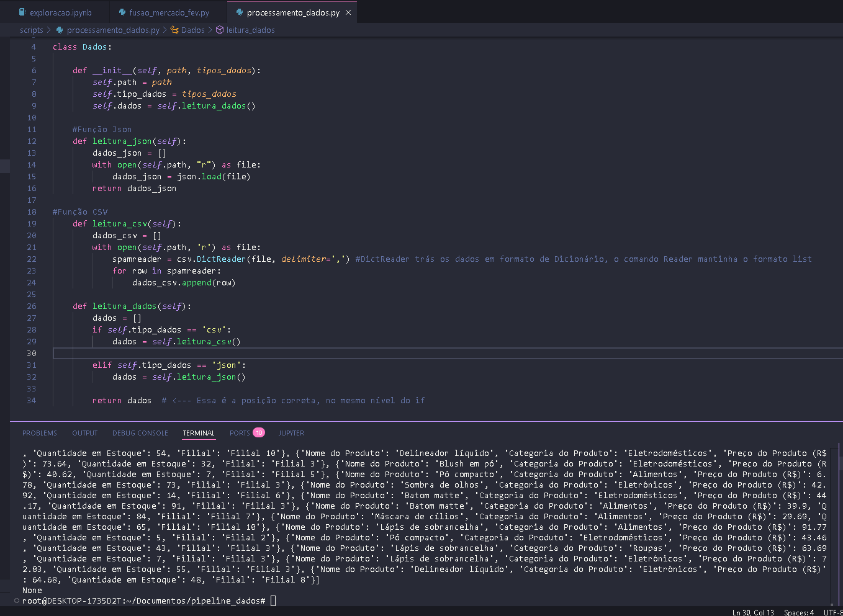Click the method cube icon beside leitura_dados breadcrumb
This screenshot has width=843, height=616.
tap(220, 30)
